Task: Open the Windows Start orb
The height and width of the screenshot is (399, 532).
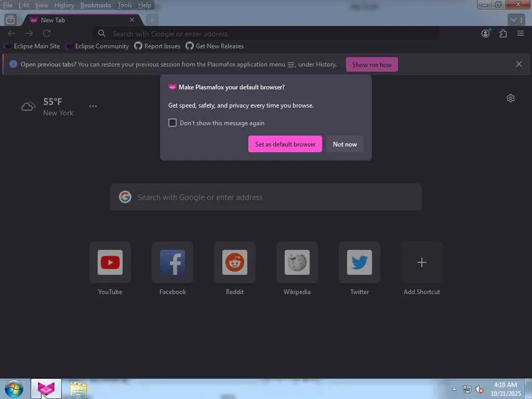Action: (x=14, y=389)
